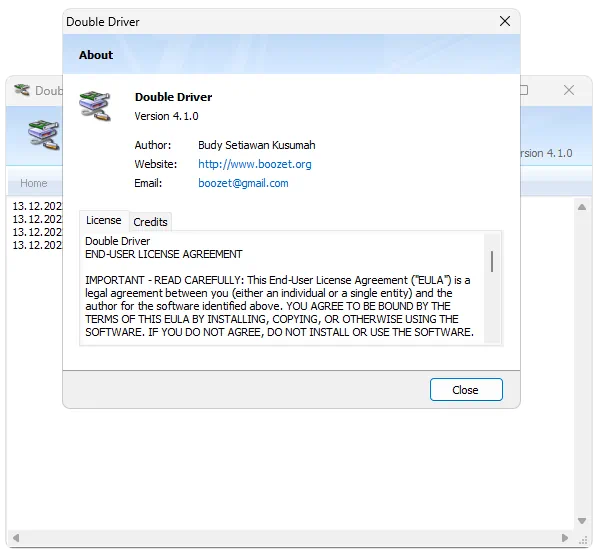Click the main window scroll up arrow
This screenshot has width=597, height=555.
pos(582,207)
